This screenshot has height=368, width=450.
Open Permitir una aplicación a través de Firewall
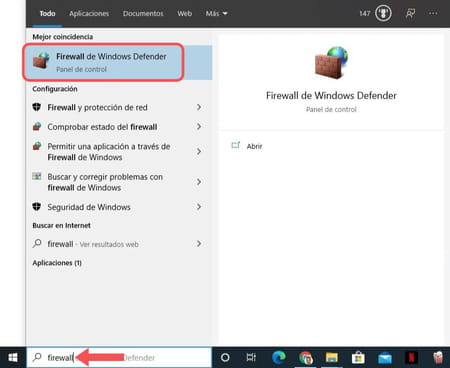pos(109,152)
